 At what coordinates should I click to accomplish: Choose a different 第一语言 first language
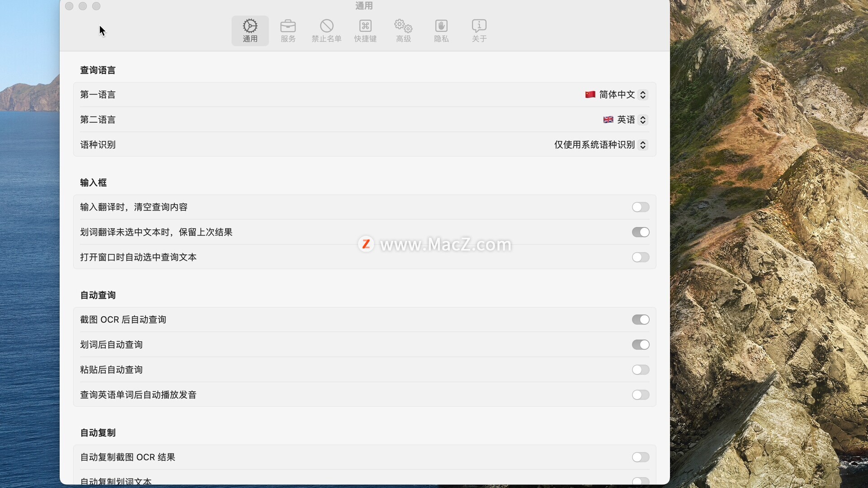point(616,94)
